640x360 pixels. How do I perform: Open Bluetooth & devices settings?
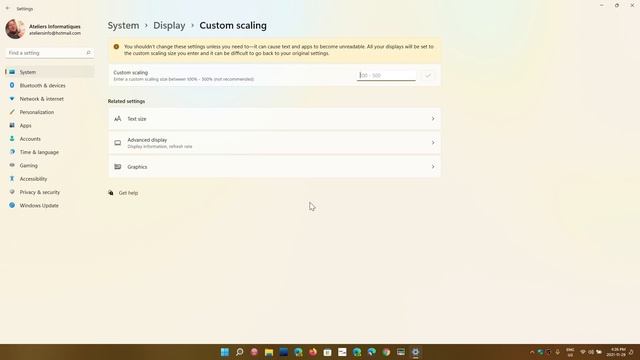pos(50,85)
